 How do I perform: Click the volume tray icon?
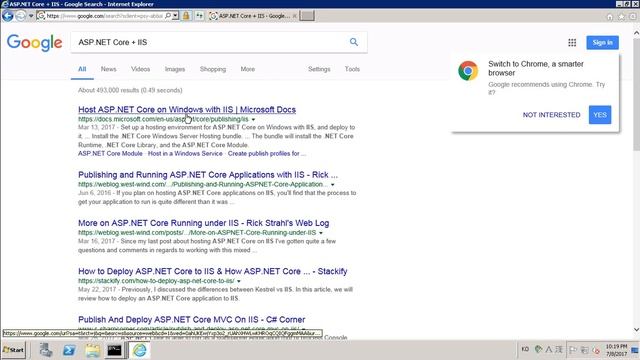(x=596, y=350)
